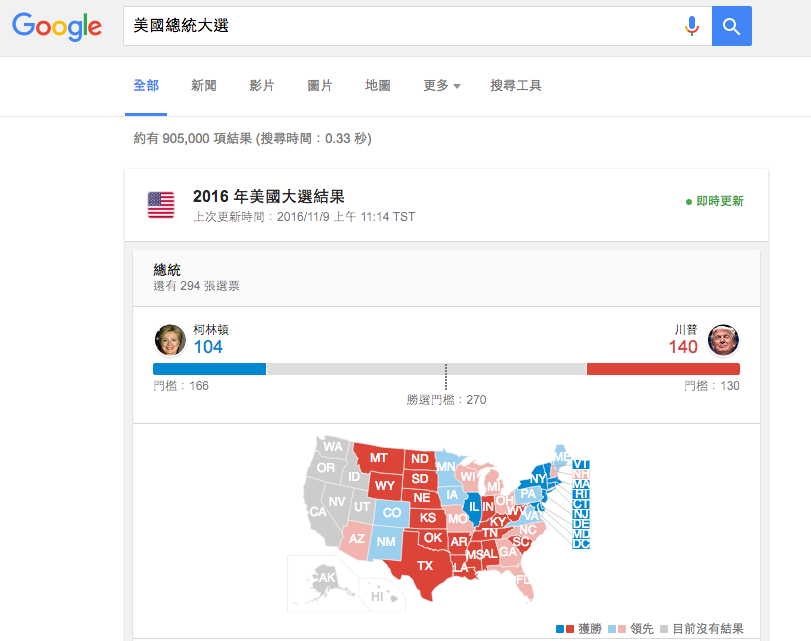Click the US flag icon beside election results
Image resolution: width=811 pixels, height=641 pixels.
pyautogui.click(x=160, y=203)
